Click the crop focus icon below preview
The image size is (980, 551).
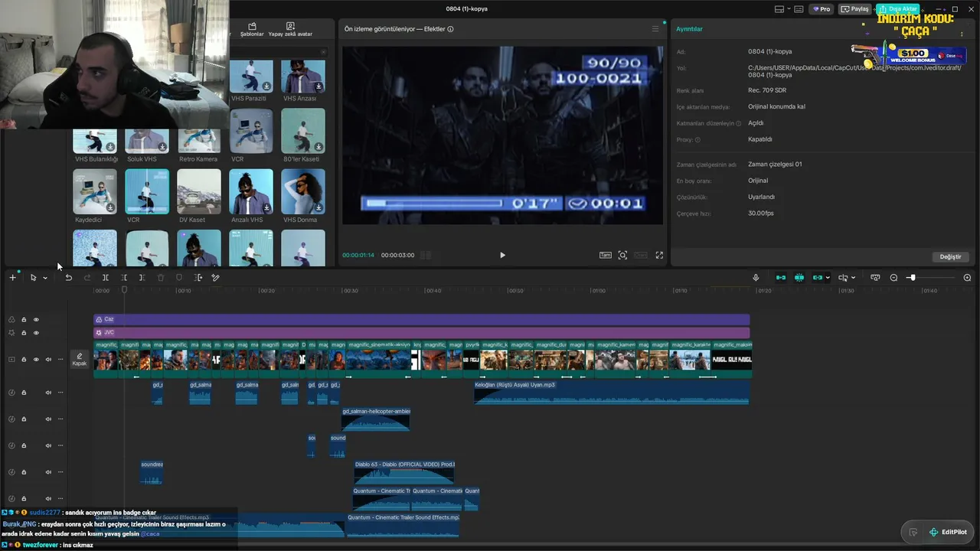click(622, 255)
